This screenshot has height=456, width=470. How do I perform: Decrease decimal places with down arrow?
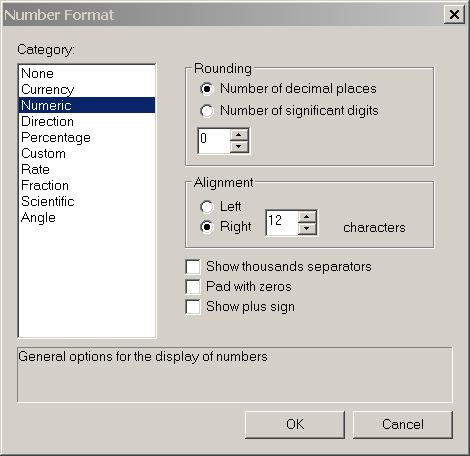click(239, 146)
